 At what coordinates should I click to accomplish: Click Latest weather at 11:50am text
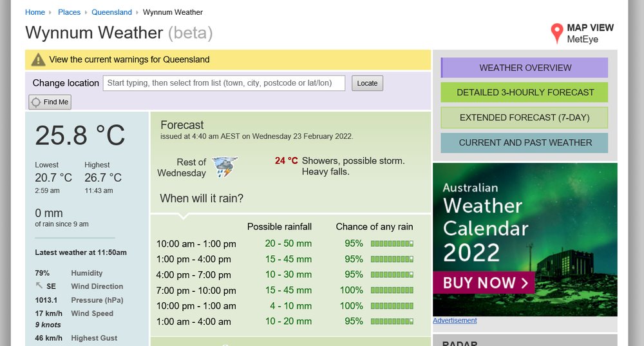click(x=81, y=253)
